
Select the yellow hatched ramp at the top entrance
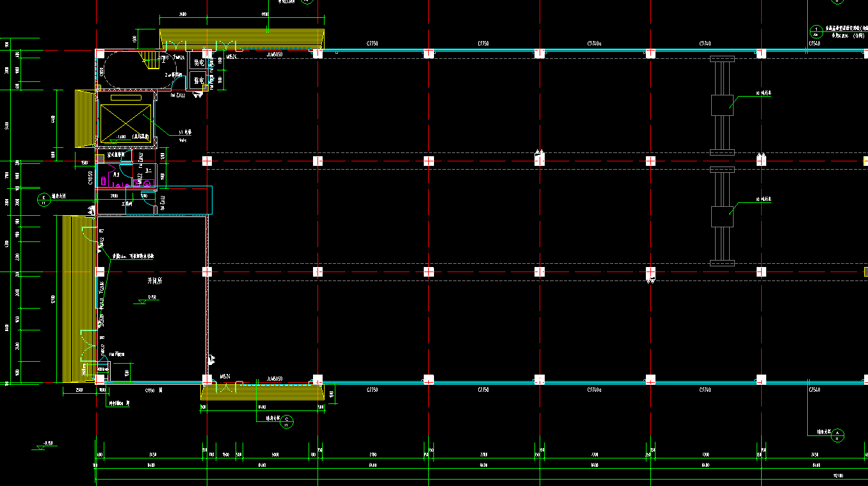[x=242, y=38]
